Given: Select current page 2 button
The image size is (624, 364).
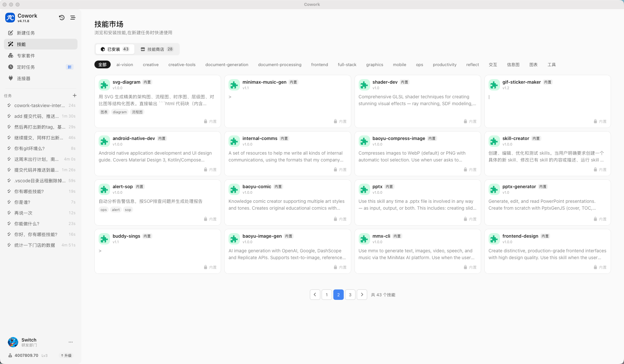Looking at the screenshot, I should coord(339,295).
